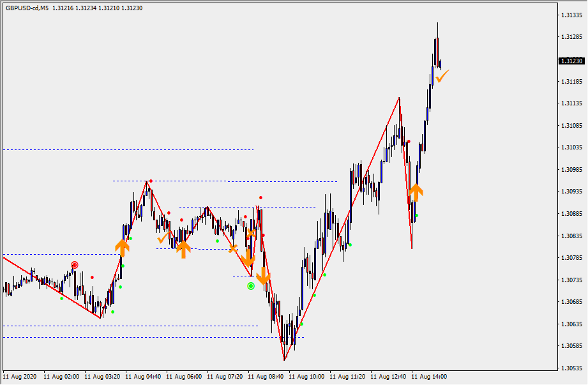Click the lowest point of the red zigzag
Image resolution: width=588 pixels, height=385 pixels.
coord(285,360)
